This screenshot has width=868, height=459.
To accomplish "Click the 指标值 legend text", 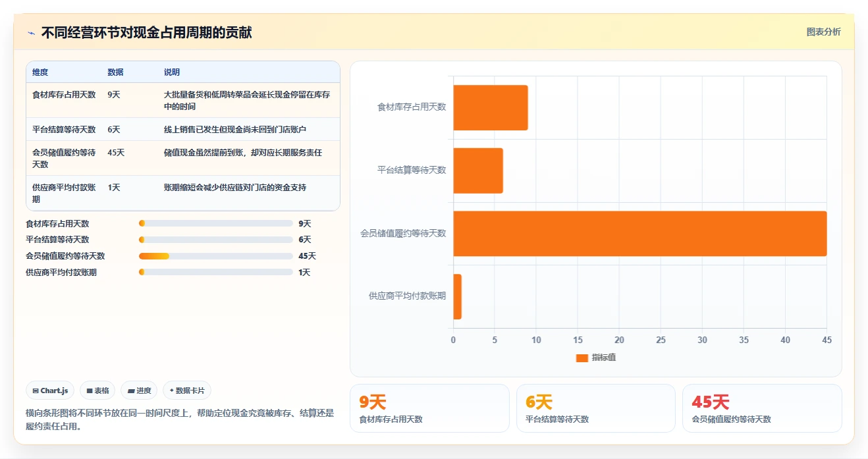I will (x=604, y=358).
